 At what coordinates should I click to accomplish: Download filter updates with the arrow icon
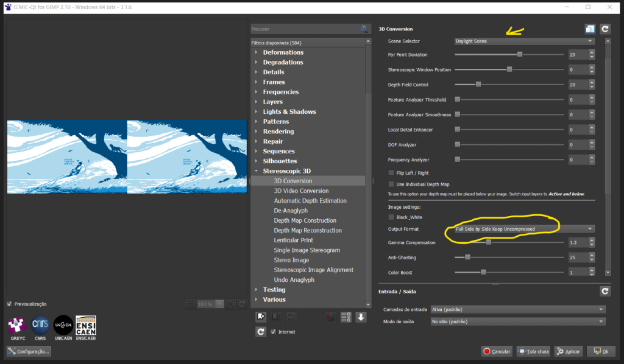pyautogui.click(x=360, y=317)
